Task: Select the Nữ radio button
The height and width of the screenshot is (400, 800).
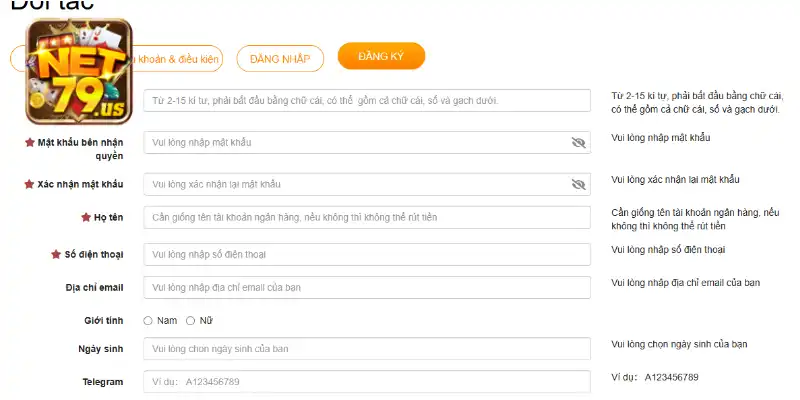Action: coord(191,321)
